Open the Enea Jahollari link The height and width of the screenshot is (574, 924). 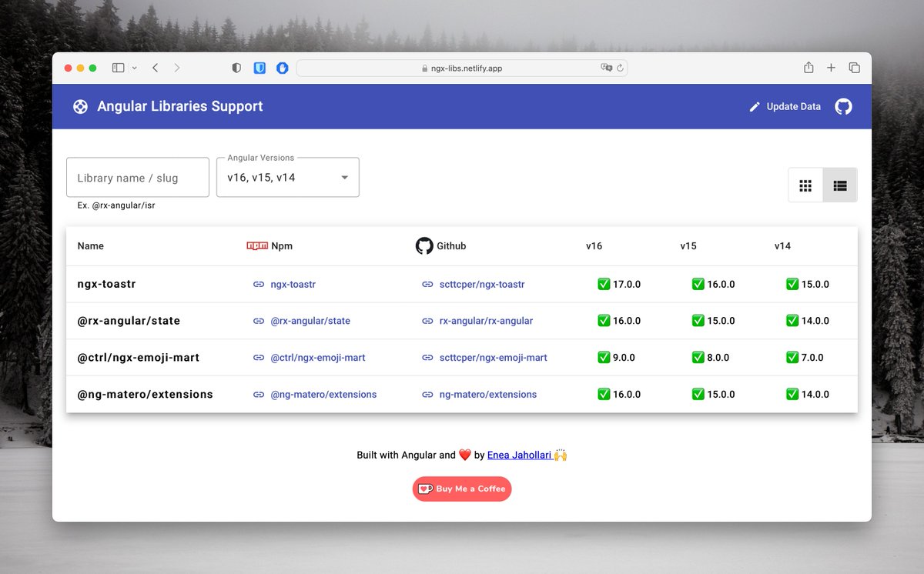point(520,455)
